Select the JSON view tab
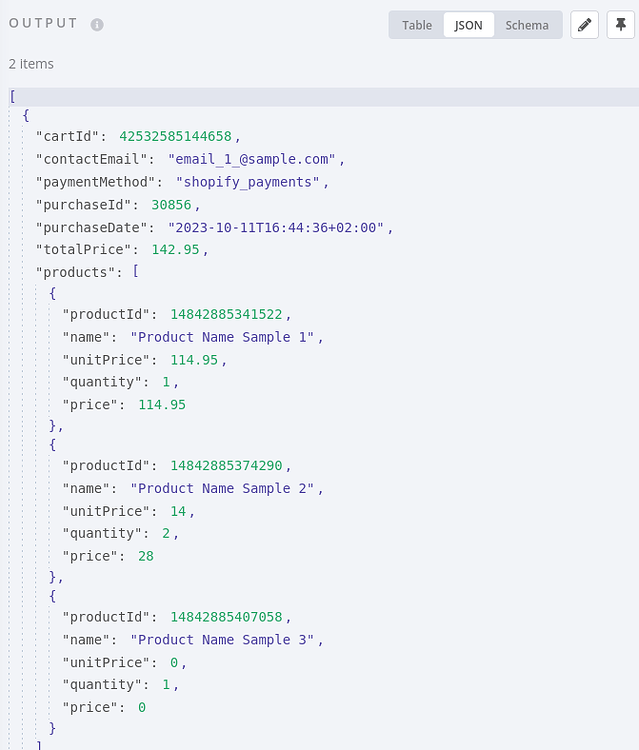 coord(469,25)
